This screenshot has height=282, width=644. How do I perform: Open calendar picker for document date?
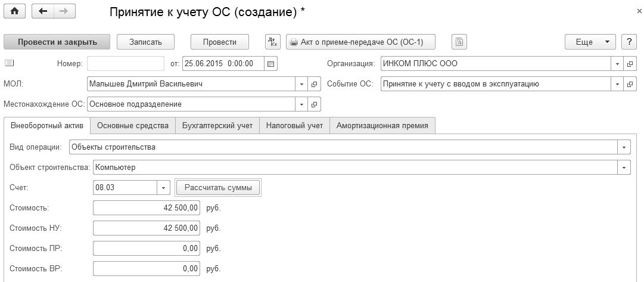(x=270, y=64)
